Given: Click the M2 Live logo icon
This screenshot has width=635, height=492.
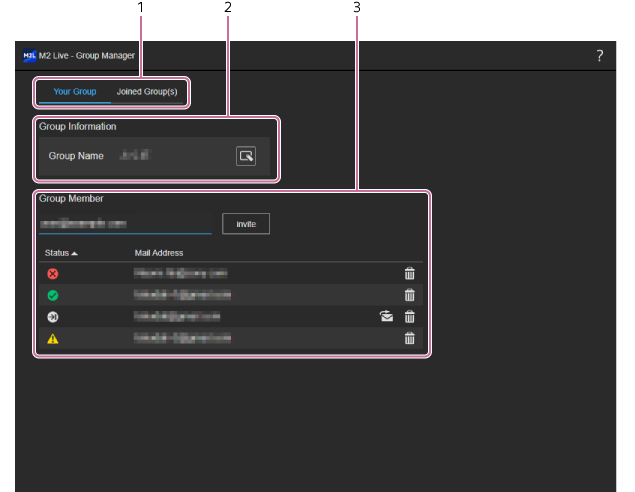Looking at the screenshot, I should point(30,56).
